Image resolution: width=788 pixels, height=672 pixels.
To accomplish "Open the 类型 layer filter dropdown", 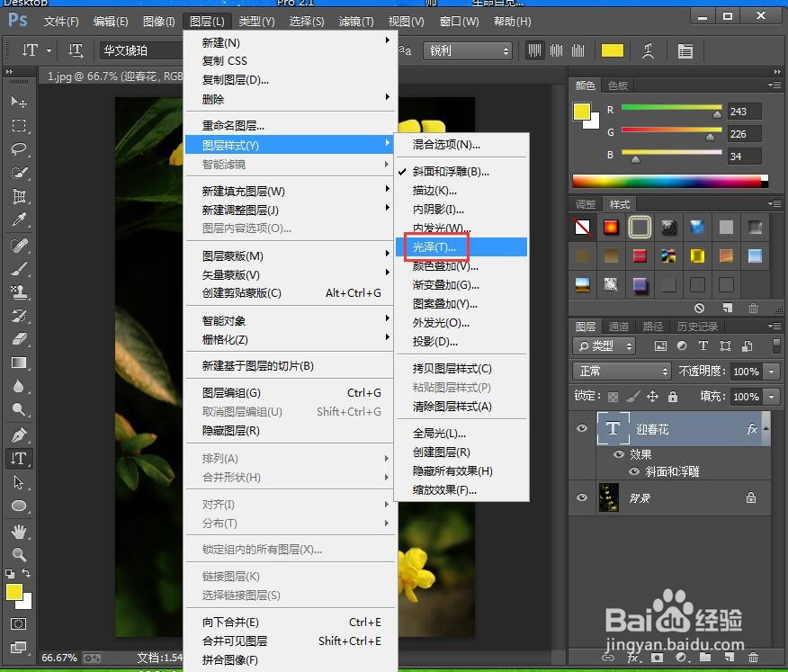I will coord(604,345).
